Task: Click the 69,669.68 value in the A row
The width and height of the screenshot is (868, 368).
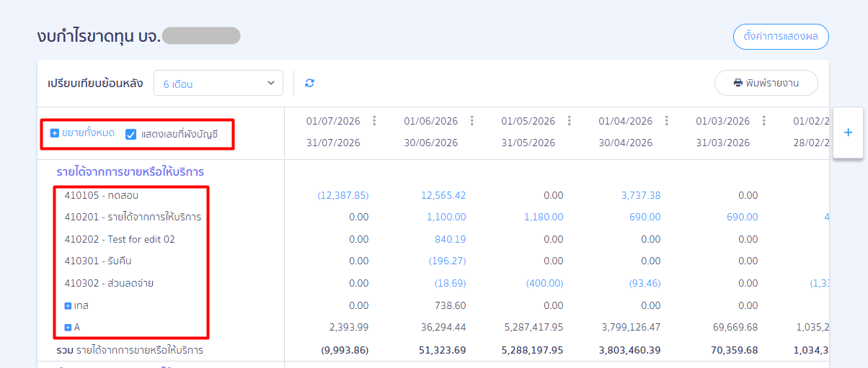Action: [x=735, y=328]
